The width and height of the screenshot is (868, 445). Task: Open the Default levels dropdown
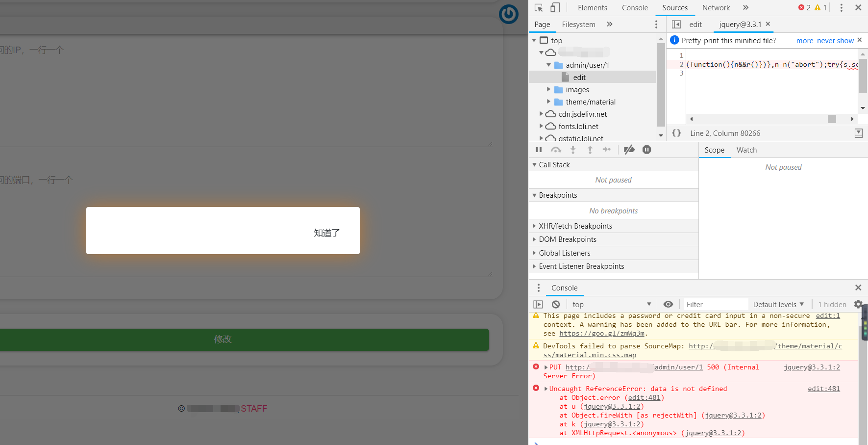coord(778,304)
